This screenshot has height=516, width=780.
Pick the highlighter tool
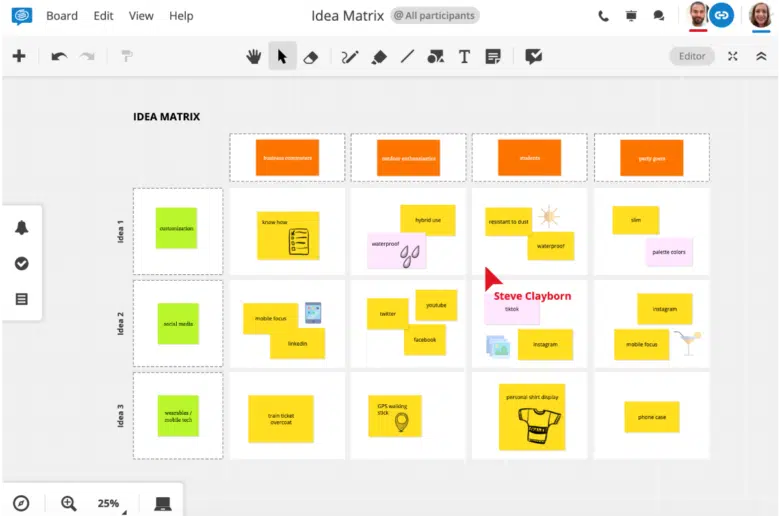pyautogui.click(x=378, y=57)
